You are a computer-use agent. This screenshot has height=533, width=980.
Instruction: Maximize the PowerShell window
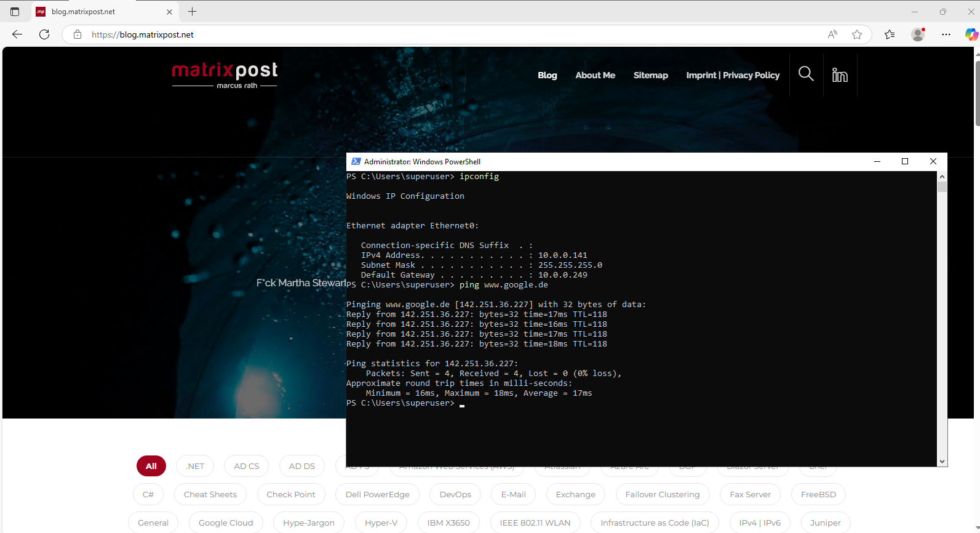[x=905, y=161]
